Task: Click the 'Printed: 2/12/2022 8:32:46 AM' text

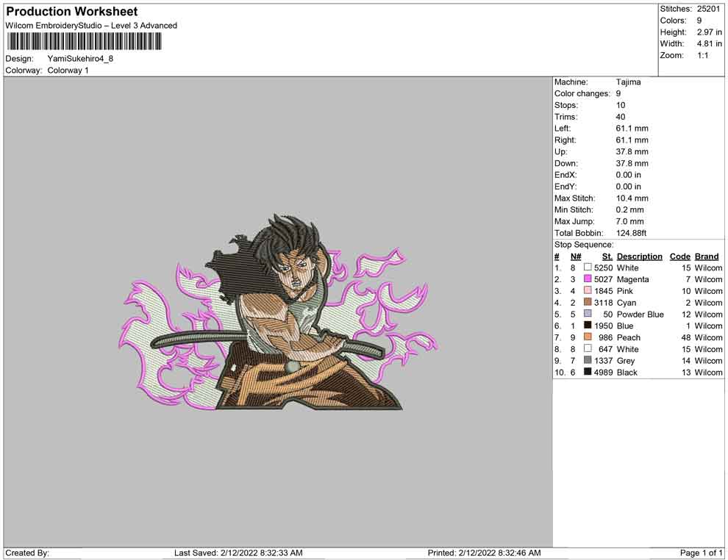Action: (485, 553)
